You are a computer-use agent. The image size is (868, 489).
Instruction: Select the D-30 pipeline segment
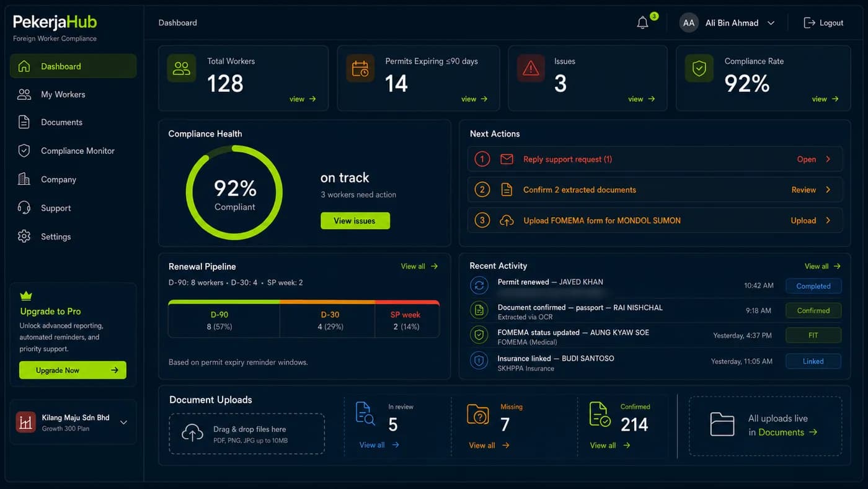327,320
